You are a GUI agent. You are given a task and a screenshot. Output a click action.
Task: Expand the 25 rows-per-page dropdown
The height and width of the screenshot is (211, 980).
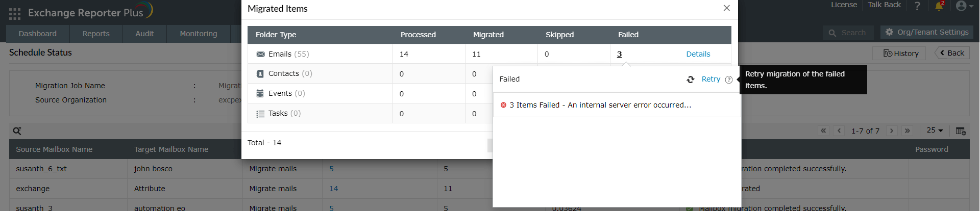coord(935,130)
